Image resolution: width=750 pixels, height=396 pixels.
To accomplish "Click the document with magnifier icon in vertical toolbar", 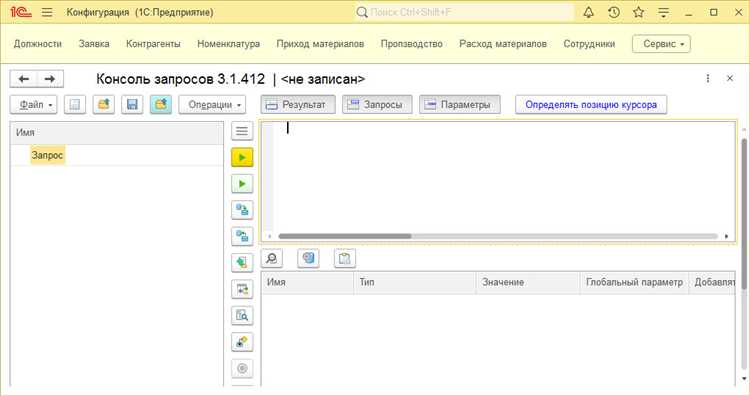I will (x=242, y=316).
